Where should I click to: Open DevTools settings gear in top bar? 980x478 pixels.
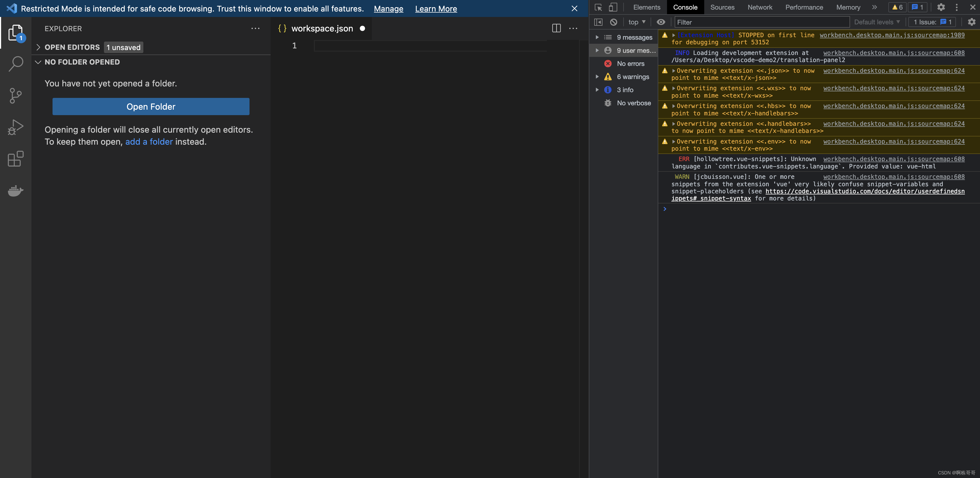tap(941, 7)
